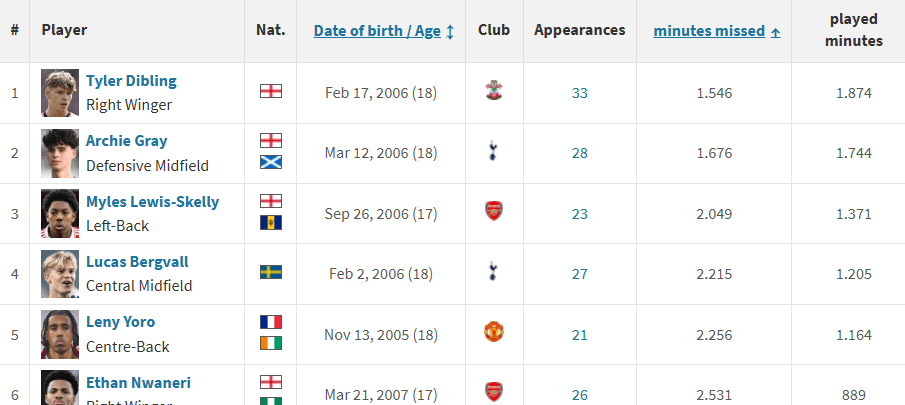The height and width of the screenshot is (405, 905).
Task: Click France flag in Leny Yoro row
Action: [x=270, y=322]
